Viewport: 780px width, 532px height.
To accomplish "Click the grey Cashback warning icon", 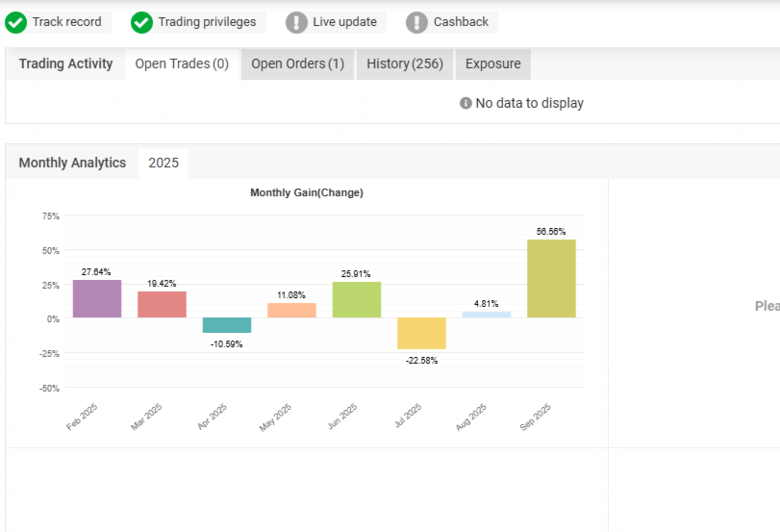I will [417, 22].
